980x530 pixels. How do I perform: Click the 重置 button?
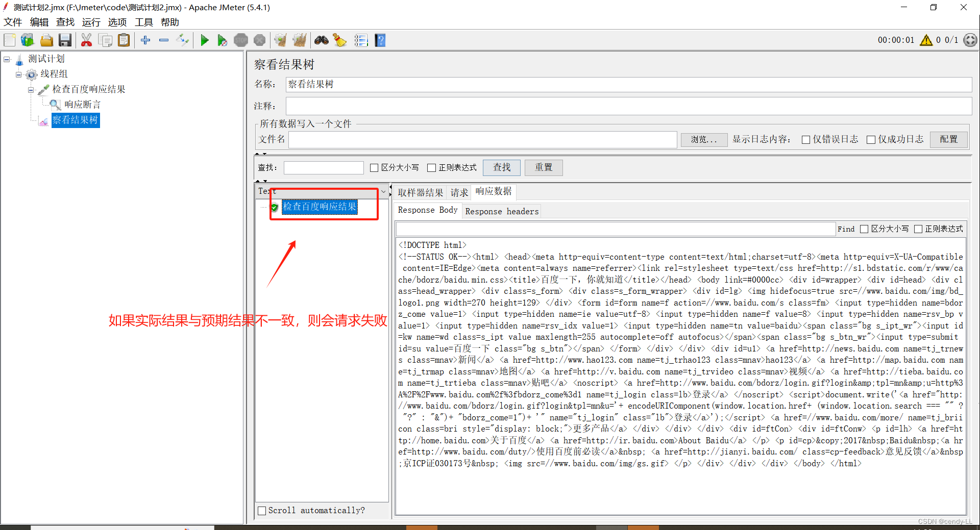tap(544, 167)
